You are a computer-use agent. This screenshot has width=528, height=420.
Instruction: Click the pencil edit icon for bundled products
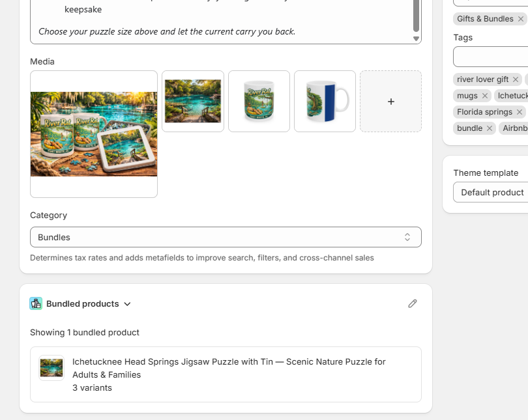(412, 303)
